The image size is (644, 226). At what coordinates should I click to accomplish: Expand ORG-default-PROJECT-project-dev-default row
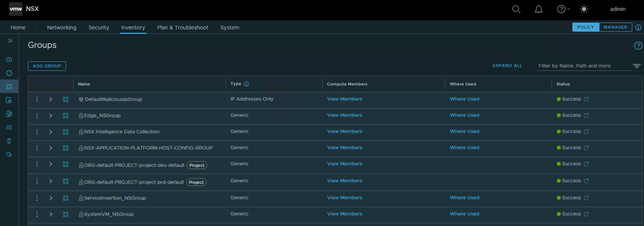[x=51, y=164]
